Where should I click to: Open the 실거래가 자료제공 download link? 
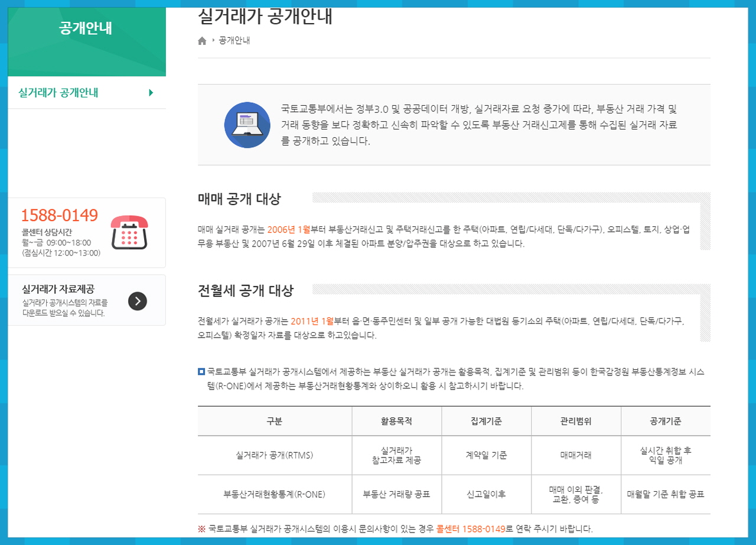point(87,300)
